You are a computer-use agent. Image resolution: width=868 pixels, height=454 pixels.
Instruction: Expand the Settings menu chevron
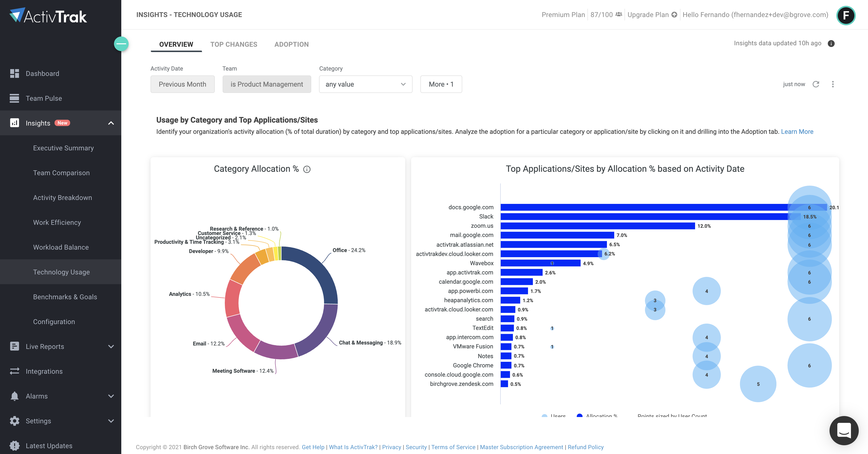pos(111,421)
